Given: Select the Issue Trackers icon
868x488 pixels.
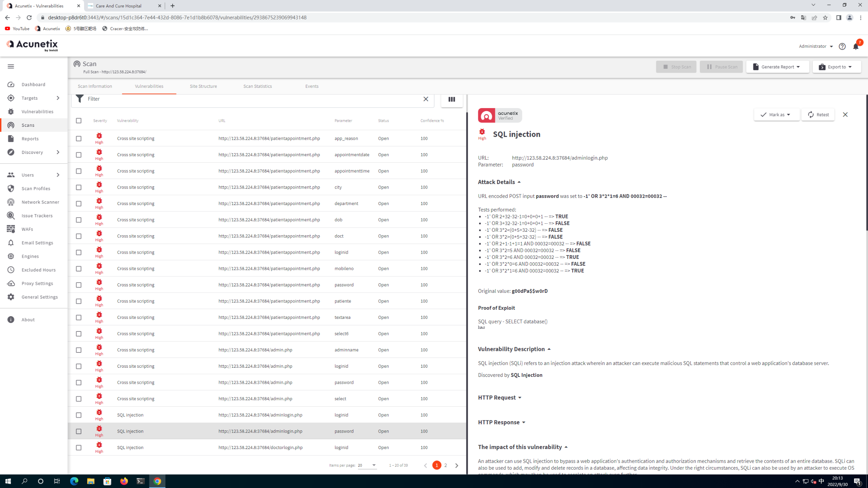Looking at the screenshot, I should [x=11, y=215].
